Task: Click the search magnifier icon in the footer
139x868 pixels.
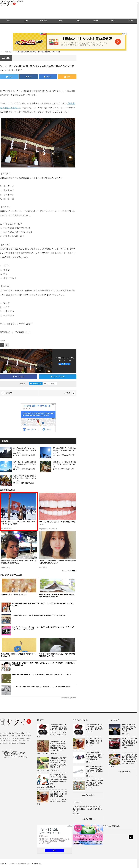Action: pyautogui.click(x=131, y=837)
